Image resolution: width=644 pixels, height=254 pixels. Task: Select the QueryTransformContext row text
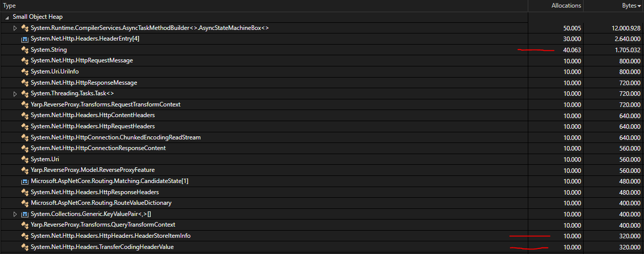click(x=103, y=225)
